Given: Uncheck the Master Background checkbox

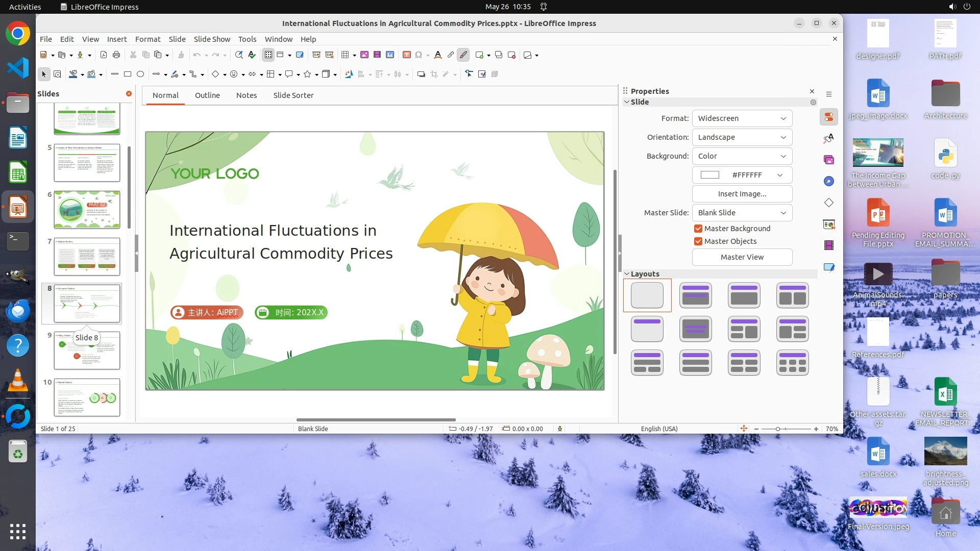Looking at the screenshot, I should [698, 229].
